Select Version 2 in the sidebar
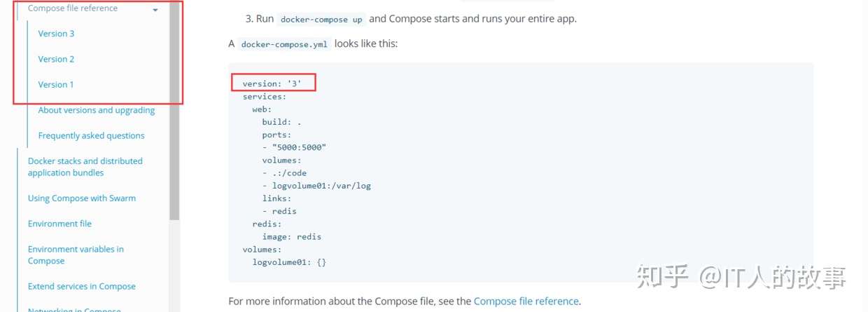868x312 pixels. click(56, 59)
